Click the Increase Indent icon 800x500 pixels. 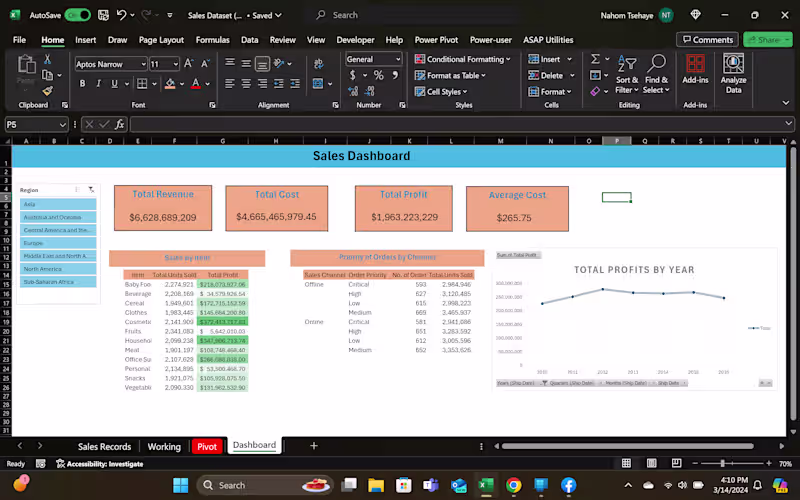tap(295, 84)
